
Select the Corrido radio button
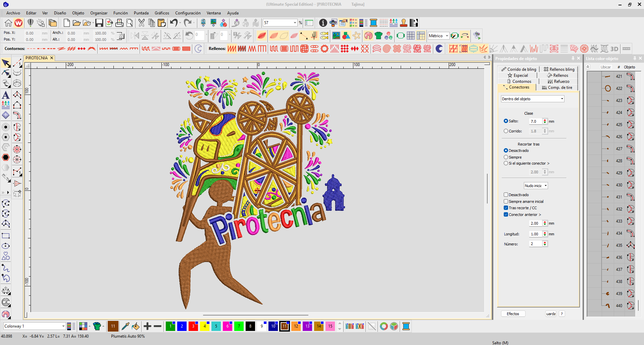(506, 131)
